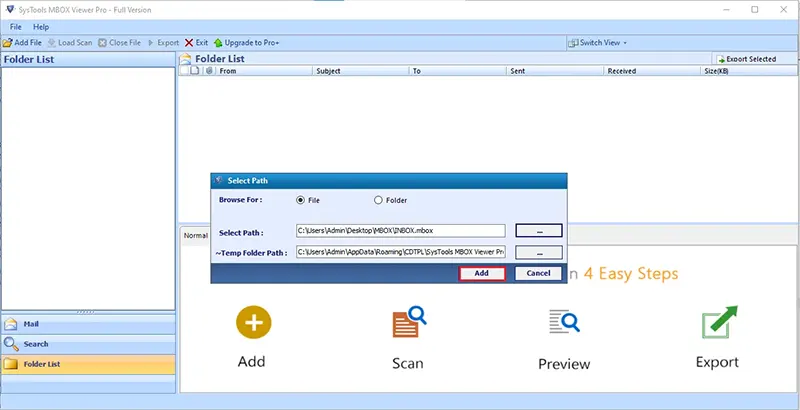Screen dimensions: 800x410
Task: Open the Help menu
Action: (x=41, y=27)
